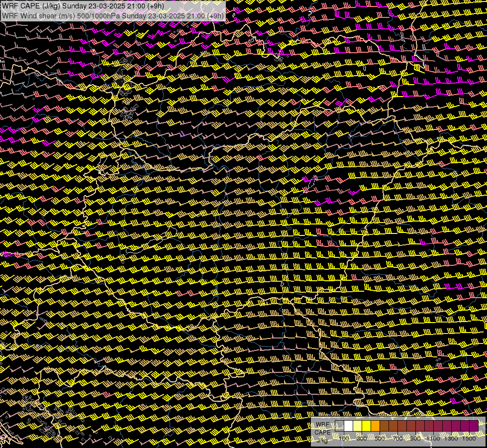Click the legend label 700
This screenshot has height=448, width=487.
click(x=397, y=439)
